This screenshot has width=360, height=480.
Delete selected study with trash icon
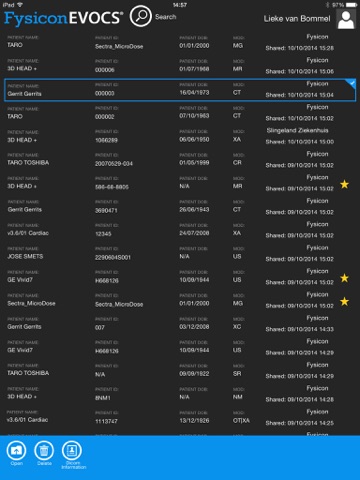click(44, 450)
